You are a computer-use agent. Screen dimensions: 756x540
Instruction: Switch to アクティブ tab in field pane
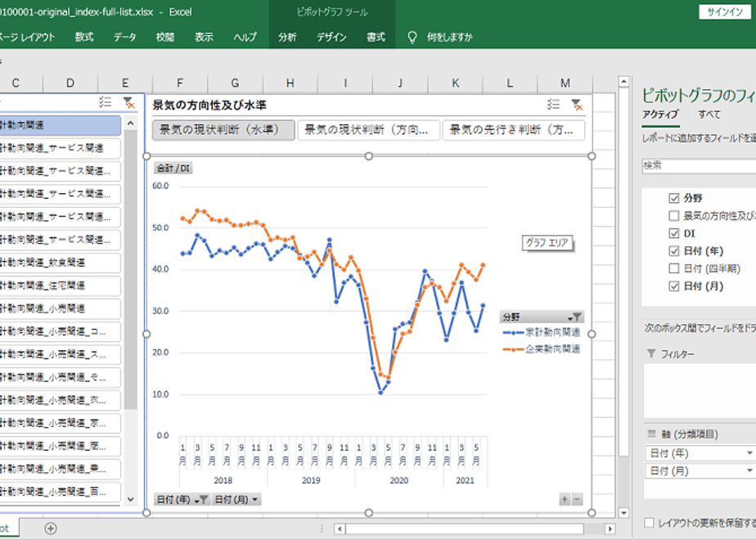point(660,115)
